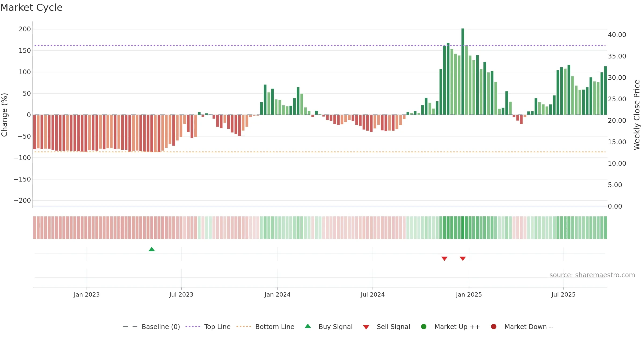
Task: Toggle the Bottom Line legend entry
Action: (265, 327)
